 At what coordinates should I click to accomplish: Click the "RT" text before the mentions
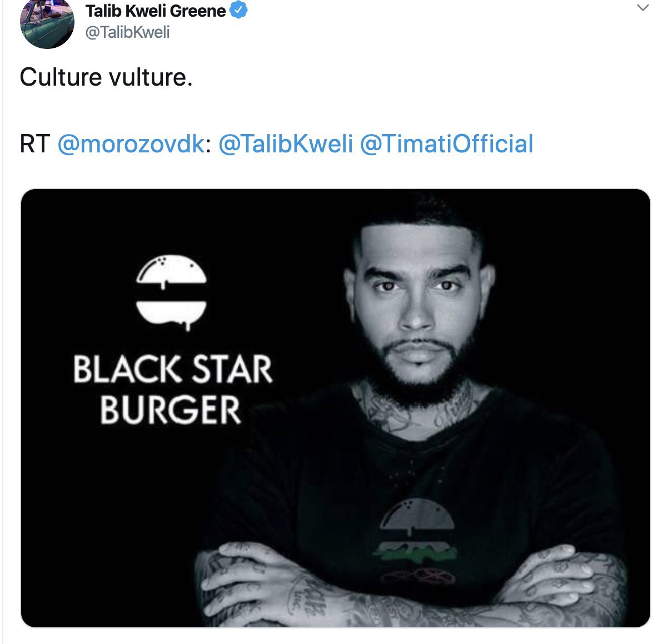click(x=35, y=143)
